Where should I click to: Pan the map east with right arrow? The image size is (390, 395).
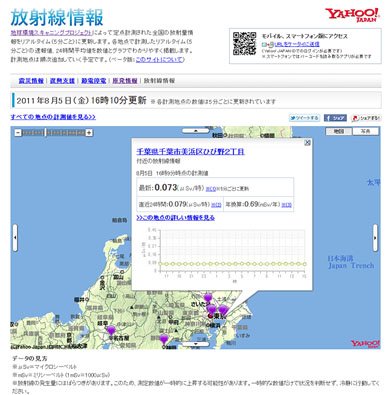click(375, 238)
